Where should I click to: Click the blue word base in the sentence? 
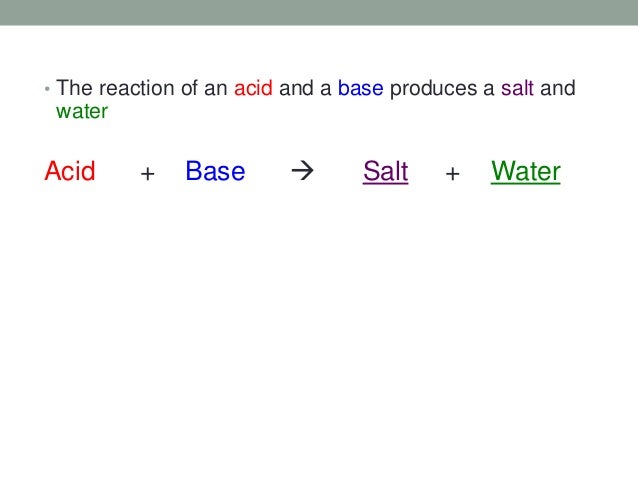point(361,88)
